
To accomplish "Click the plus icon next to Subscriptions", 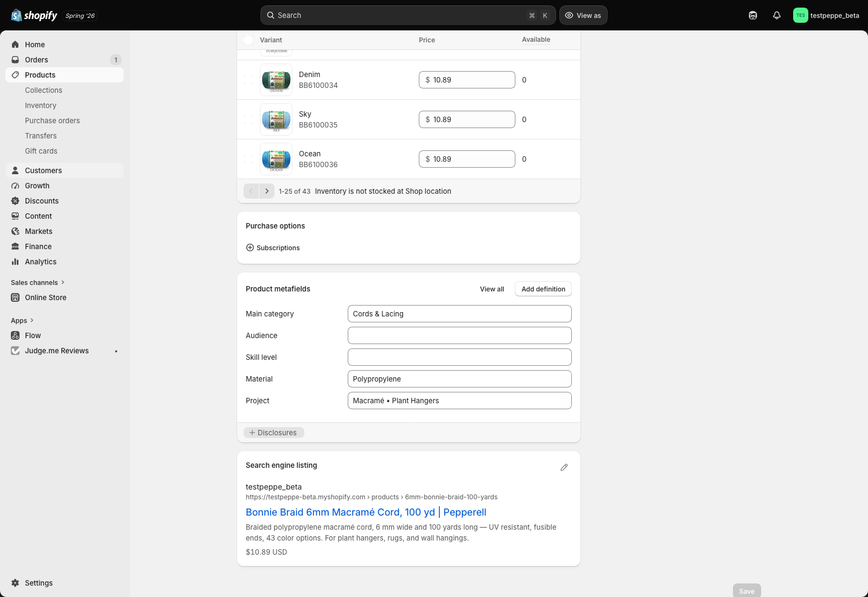I will [250, 247].
